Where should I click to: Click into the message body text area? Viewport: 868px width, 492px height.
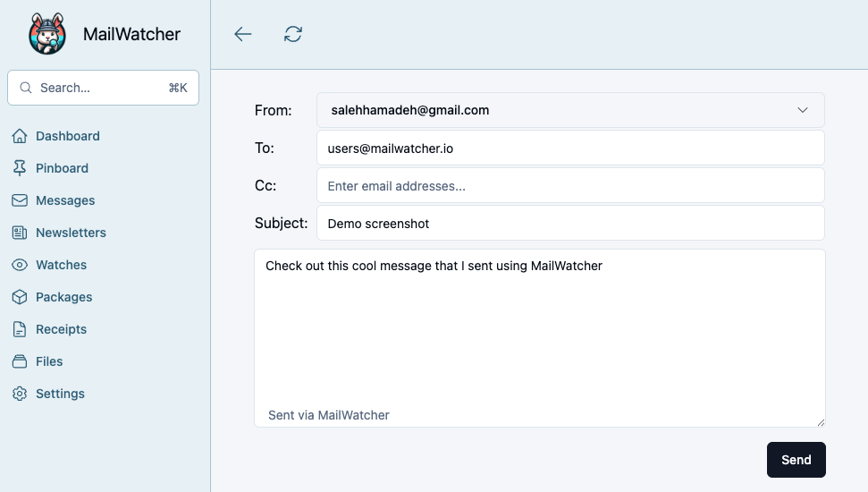(540, 338)
